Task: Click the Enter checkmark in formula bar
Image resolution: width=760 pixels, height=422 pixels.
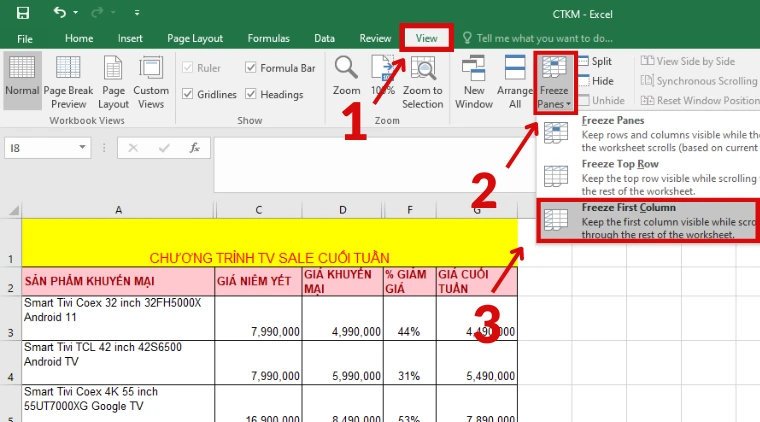Action: [x=164, y=148]
